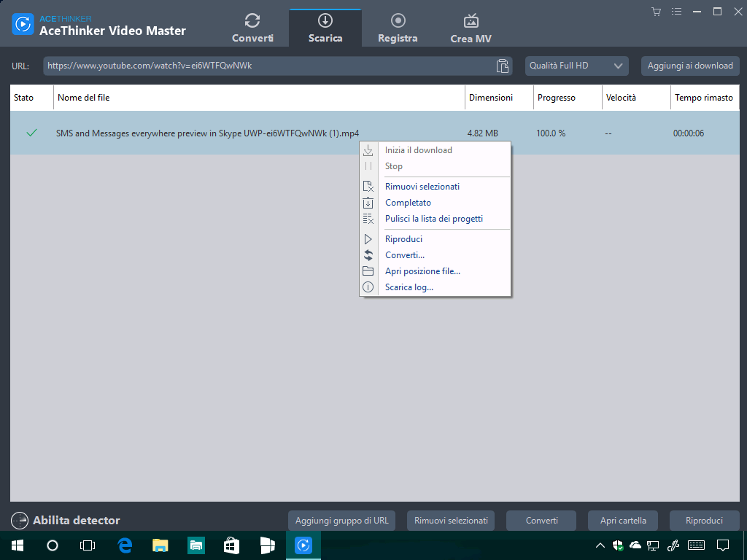Image resolution: width=747 pixels, height=560 pixels.
Task: Open the Windows Start menu
Action: (x=18, y=545)
